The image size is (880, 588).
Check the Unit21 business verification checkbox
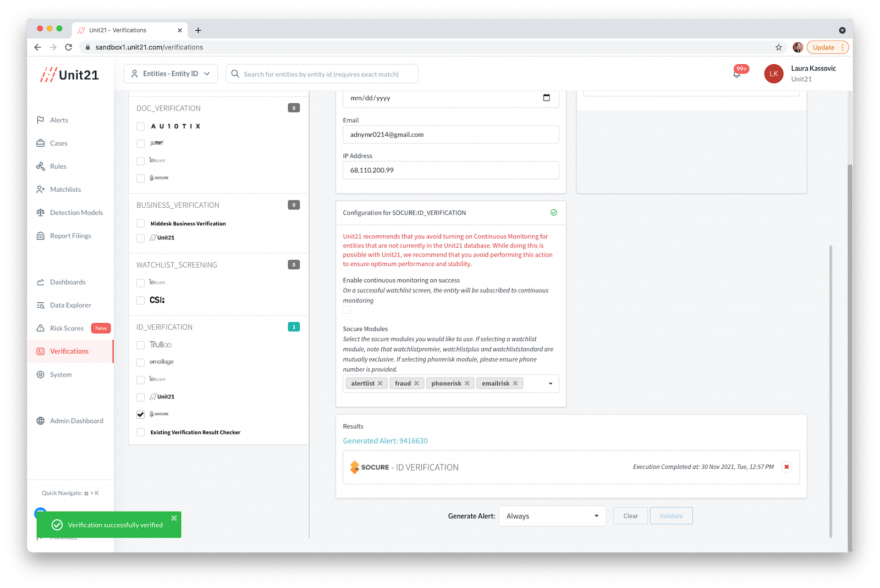[x=140, y=238]
